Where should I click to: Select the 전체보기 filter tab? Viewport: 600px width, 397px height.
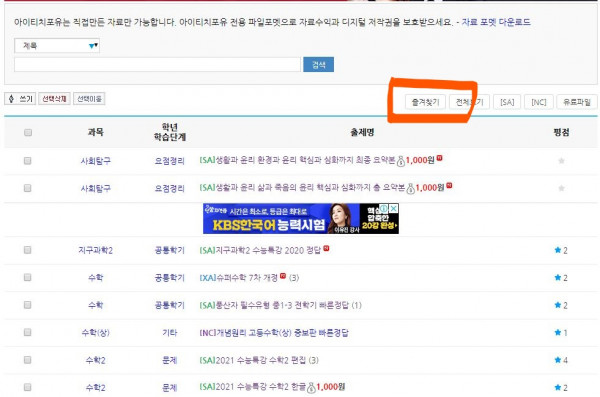469,102
